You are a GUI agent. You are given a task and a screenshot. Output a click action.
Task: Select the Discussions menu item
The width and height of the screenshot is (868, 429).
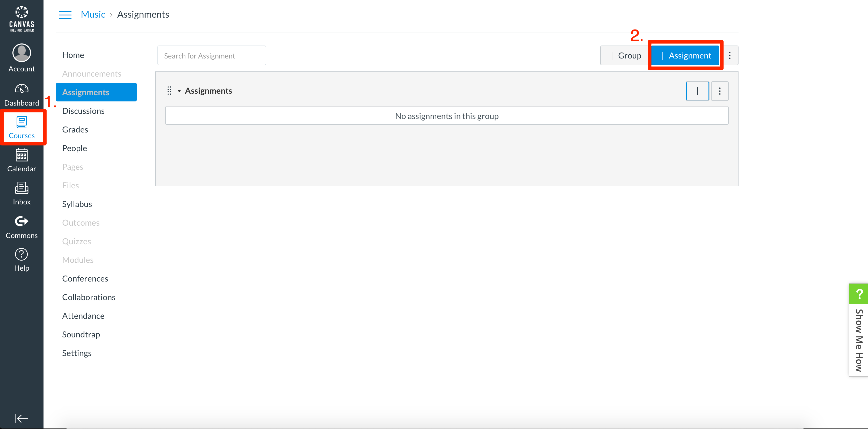tap(83, 110)
